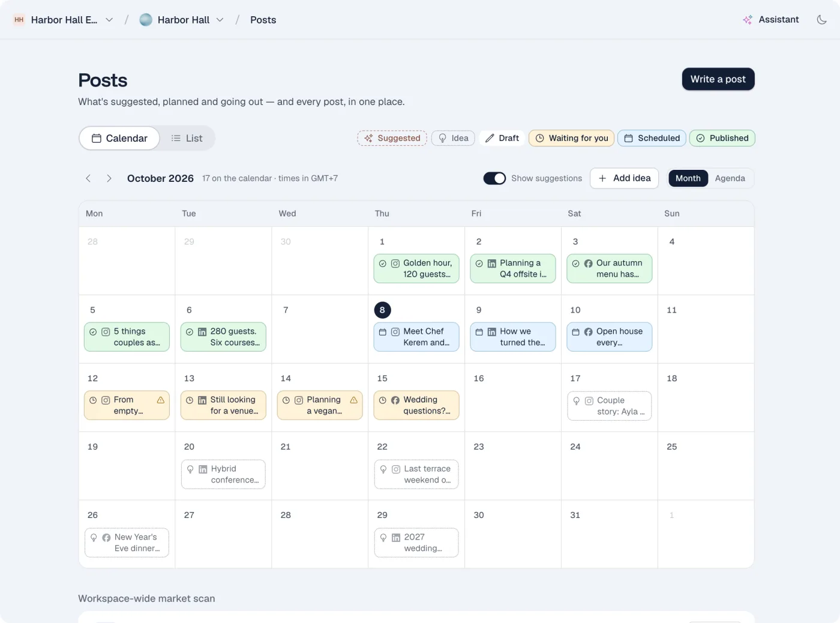Go to next month arrow
The width and height of the screenshot is (840, 623).
[109, 178]
